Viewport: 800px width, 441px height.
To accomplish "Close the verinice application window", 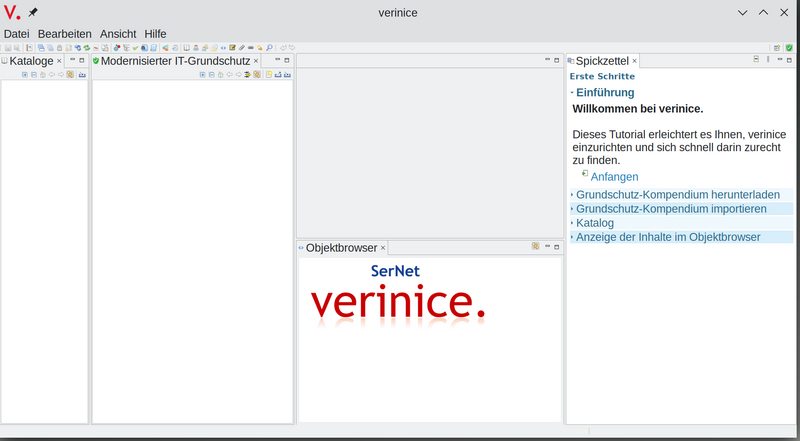I will coord(784,13).
